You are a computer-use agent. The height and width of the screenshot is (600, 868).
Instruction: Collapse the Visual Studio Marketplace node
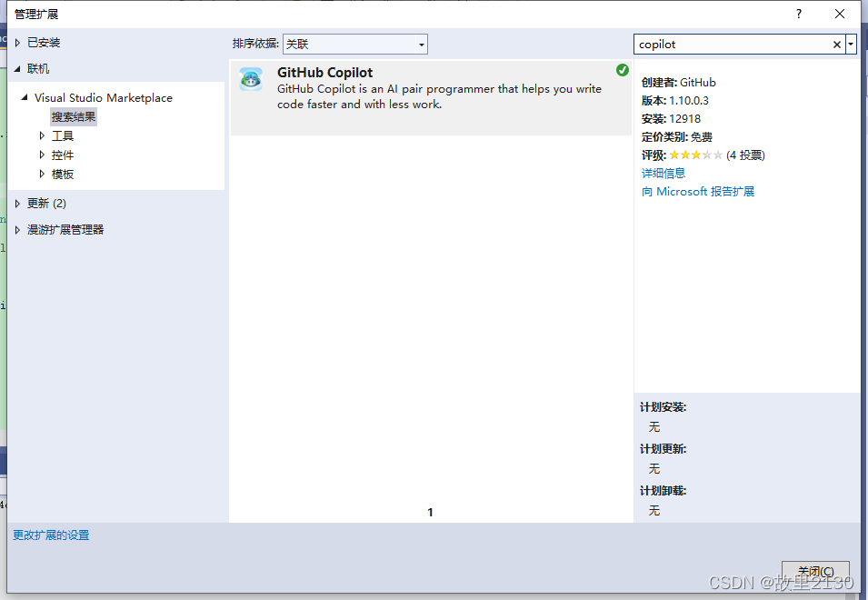(x=25, y=97)
